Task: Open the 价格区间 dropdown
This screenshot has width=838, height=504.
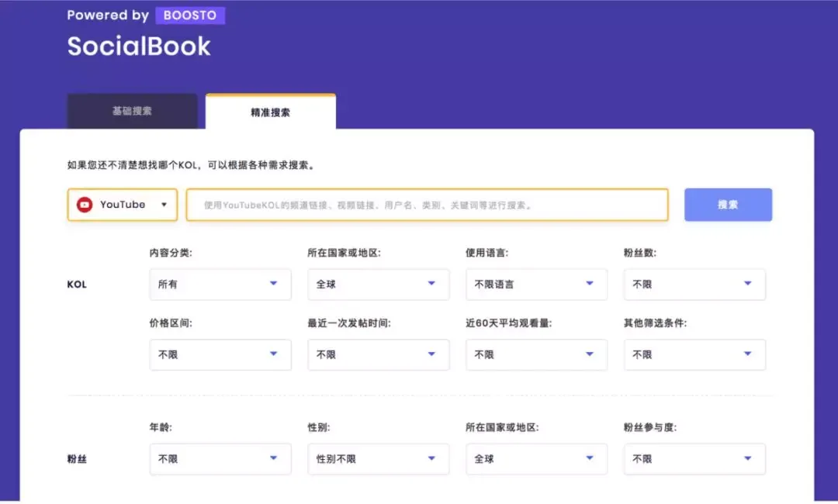Action: (220, 354)
